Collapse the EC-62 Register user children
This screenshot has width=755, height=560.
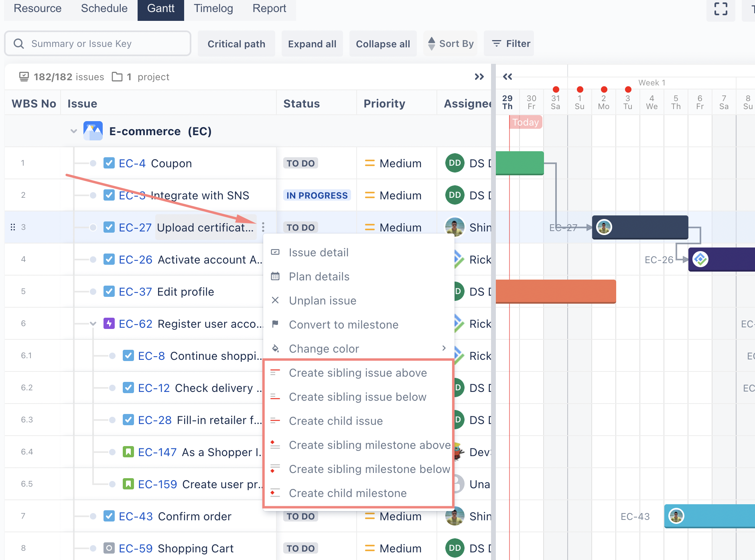[93, 323]
